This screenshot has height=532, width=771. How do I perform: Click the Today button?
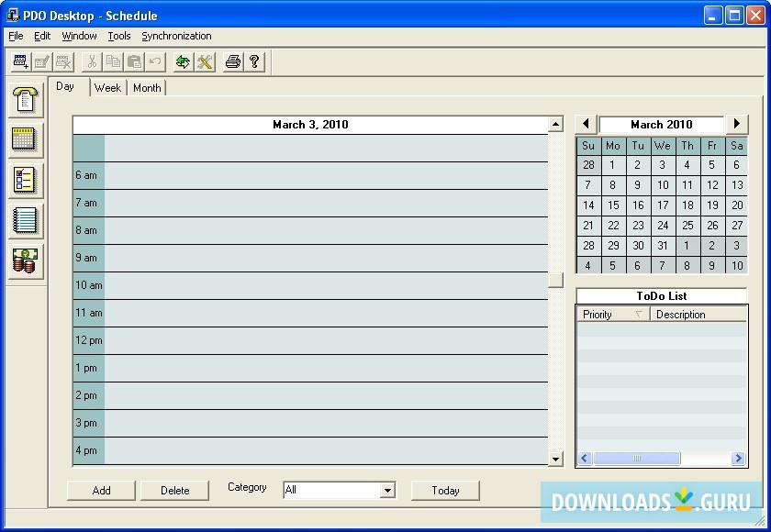point(445,490)
